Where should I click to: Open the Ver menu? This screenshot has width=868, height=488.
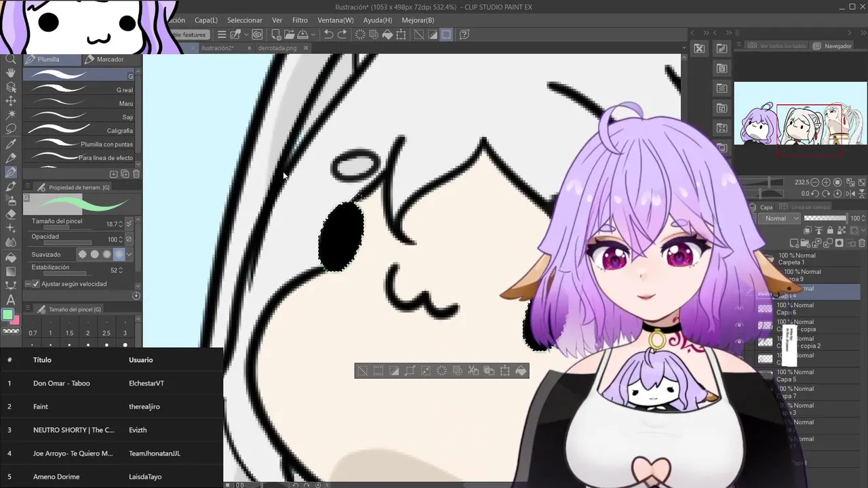277,20
